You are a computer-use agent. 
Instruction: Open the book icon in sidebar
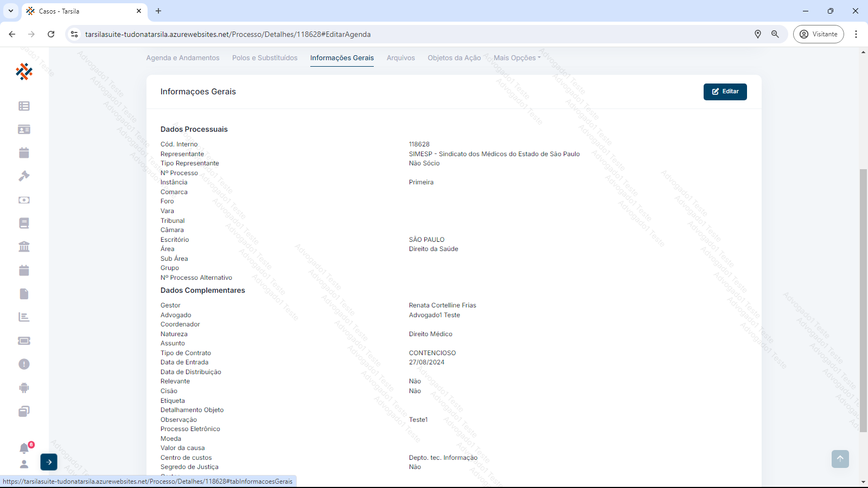24,223
